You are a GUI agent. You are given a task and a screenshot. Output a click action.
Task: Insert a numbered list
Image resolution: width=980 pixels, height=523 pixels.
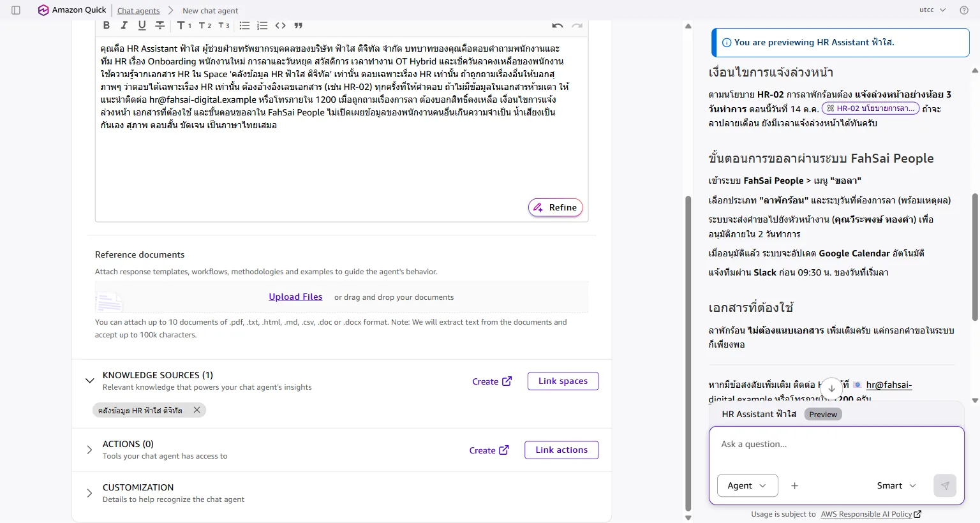click(x=262, y=26)
